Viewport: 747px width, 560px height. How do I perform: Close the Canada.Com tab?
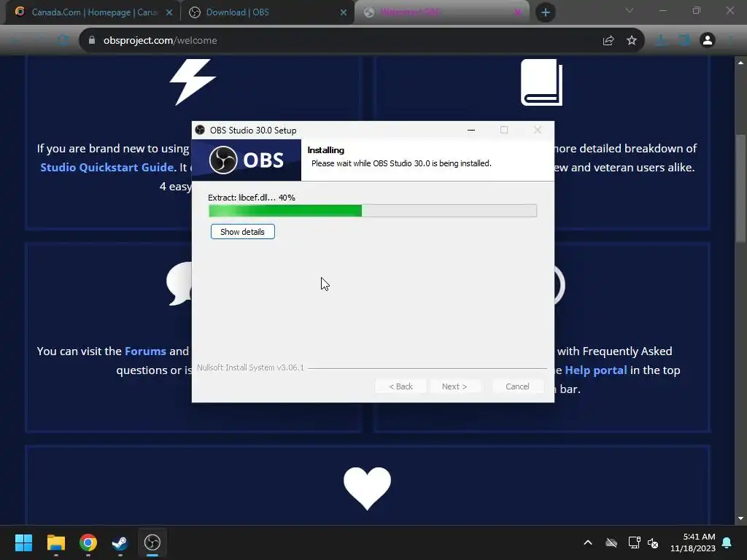169,12
